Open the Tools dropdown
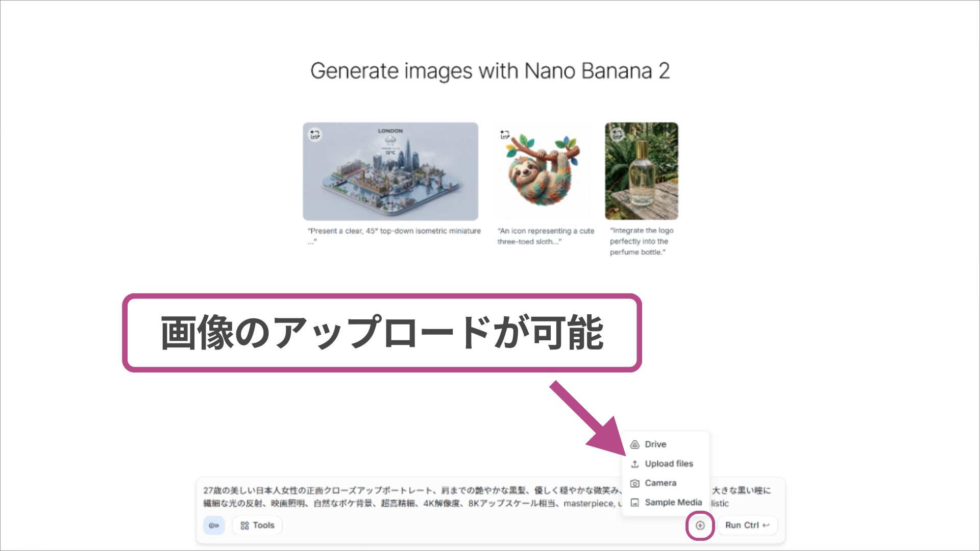The image size is (980, 551). click(x=257, y=525)
